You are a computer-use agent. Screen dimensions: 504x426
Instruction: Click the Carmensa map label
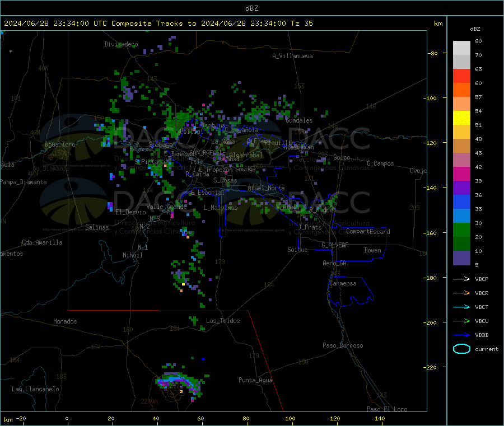click(343, 283)
